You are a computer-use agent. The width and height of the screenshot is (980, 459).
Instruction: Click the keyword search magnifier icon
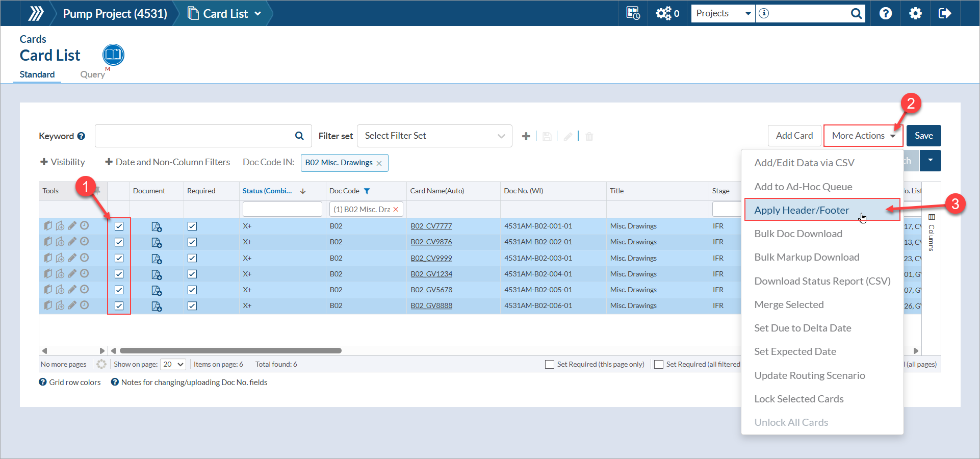[299, 136]
